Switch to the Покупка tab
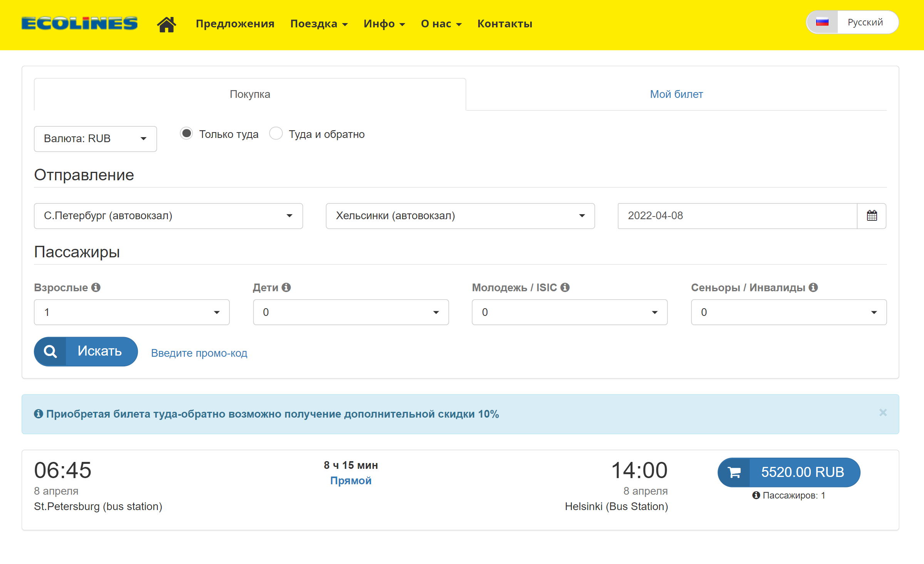924x564 pixels. click(250, 94)
